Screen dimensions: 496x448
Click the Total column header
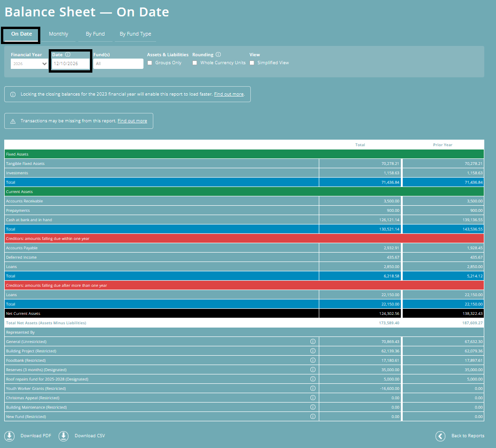[x=360, y=145]
